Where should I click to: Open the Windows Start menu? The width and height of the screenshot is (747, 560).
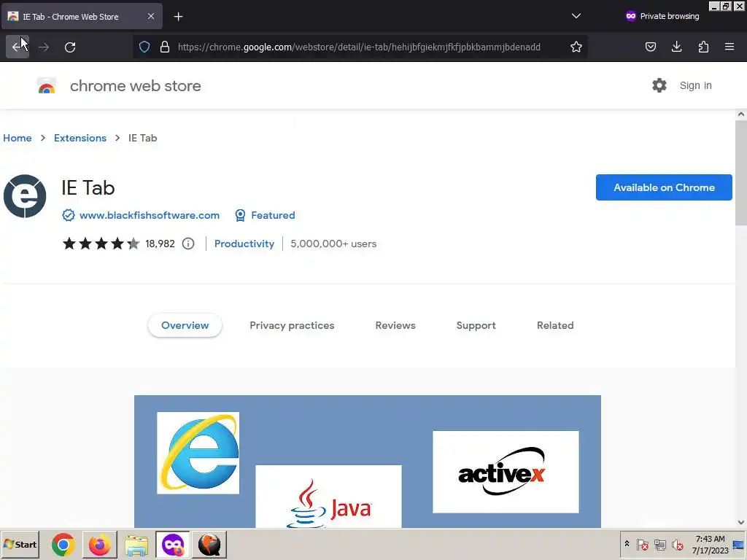20,544
